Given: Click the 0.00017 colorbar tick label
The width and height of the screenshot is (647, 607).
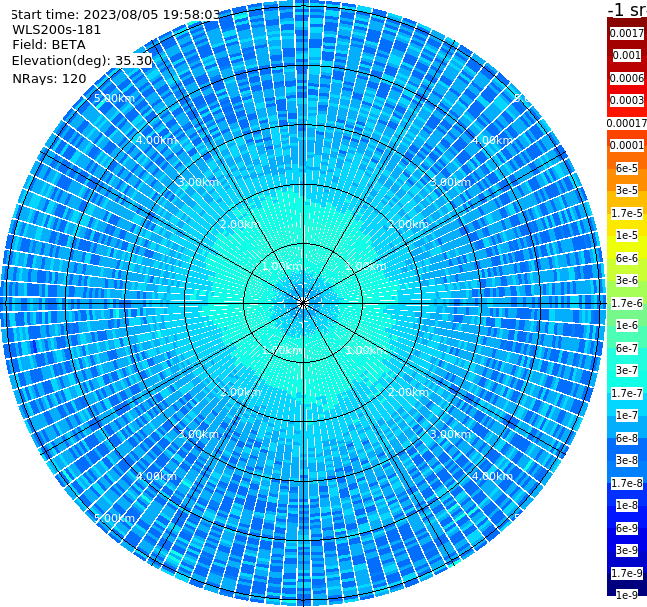Looking at the screenshot, I should (x=627, y=123).
